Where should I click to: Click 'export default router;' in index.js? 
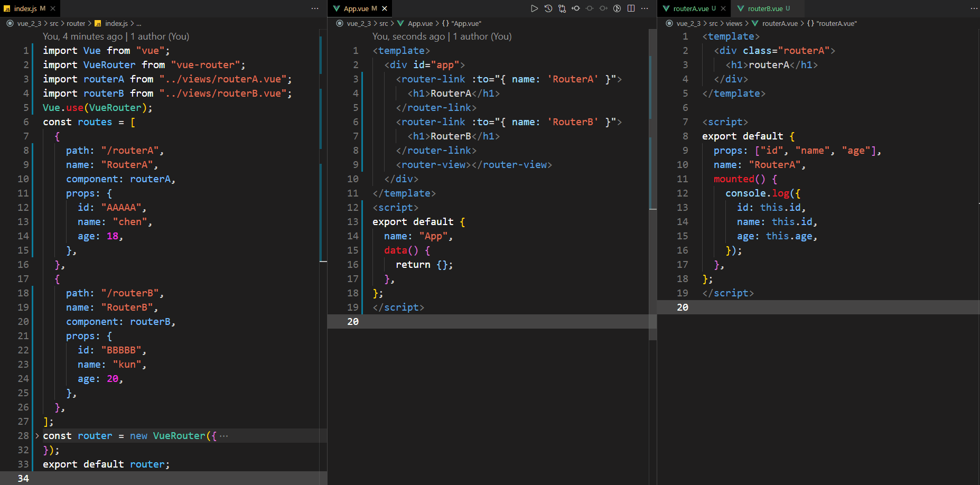click(106, 464)
